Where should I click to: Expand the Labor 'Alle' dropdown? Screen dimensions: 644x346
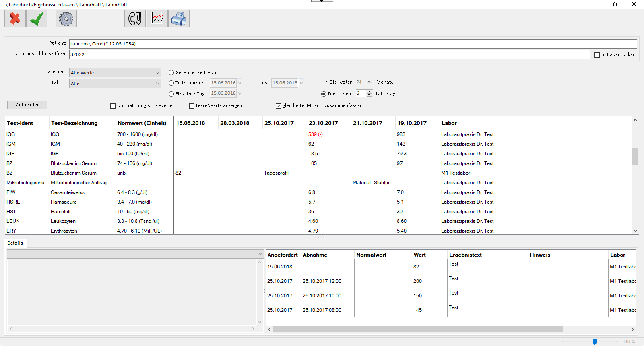(115, 84)
